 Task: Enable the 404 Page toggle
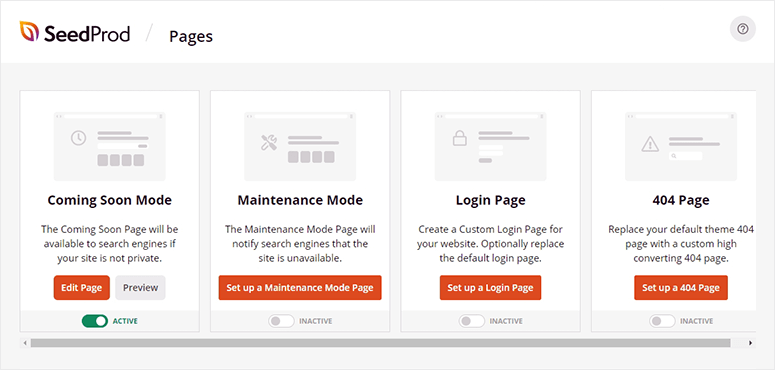point(662,321)
